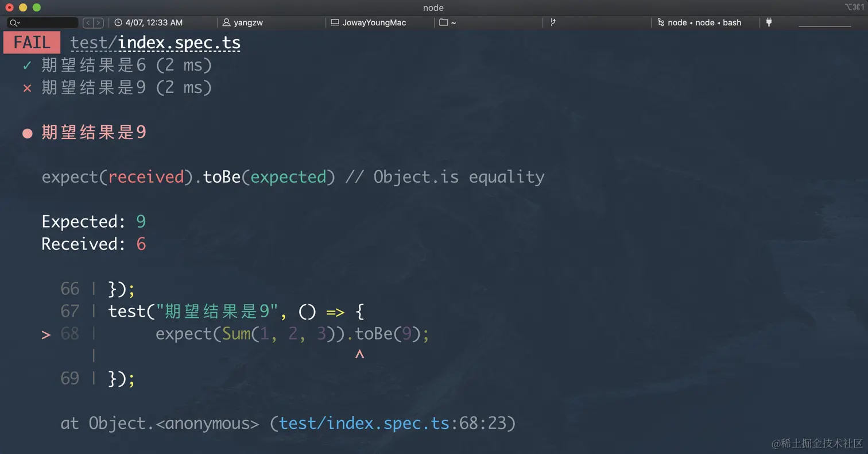Click the next search result arrow

point(98,23)
